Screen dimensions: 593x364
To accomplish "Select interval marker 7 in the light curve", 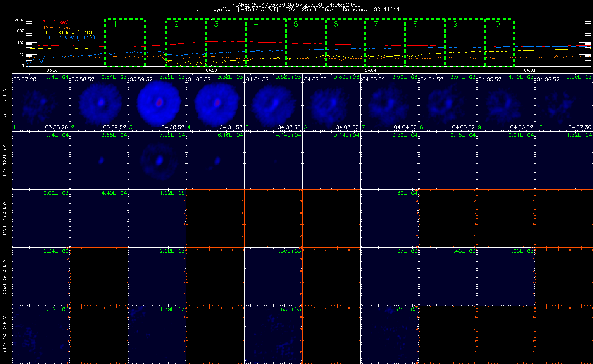I will [376, 24].
